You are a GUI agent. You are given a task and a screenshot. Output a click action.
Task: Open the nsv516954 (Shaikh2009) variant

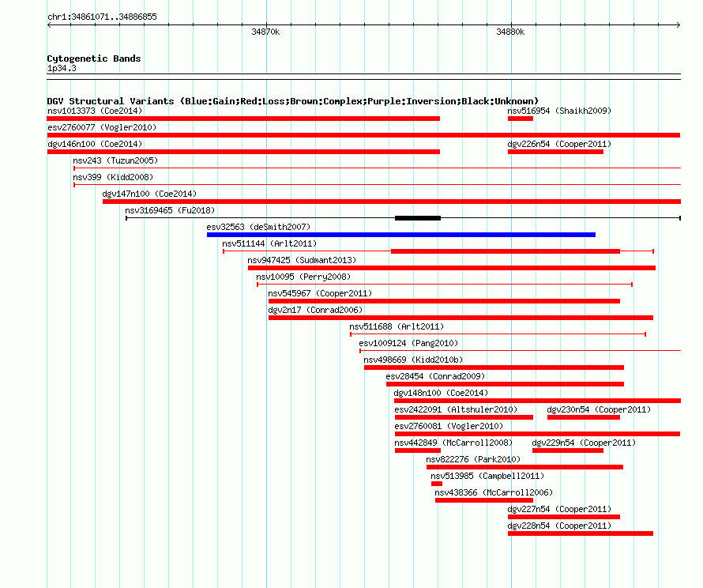point(559,111)
